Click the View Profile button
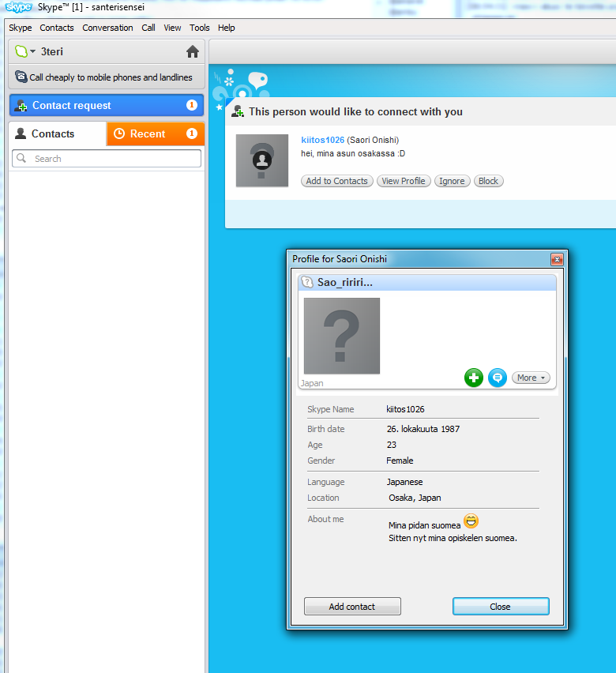 (403, 181)
